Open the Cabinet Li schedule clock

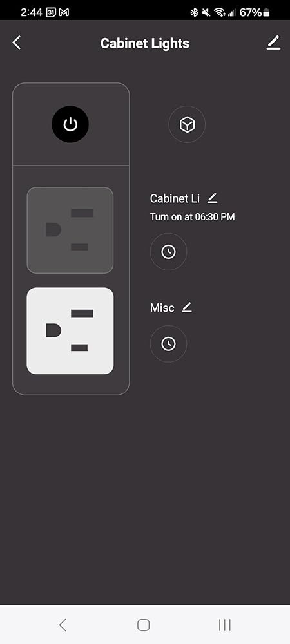click(168, 252)
